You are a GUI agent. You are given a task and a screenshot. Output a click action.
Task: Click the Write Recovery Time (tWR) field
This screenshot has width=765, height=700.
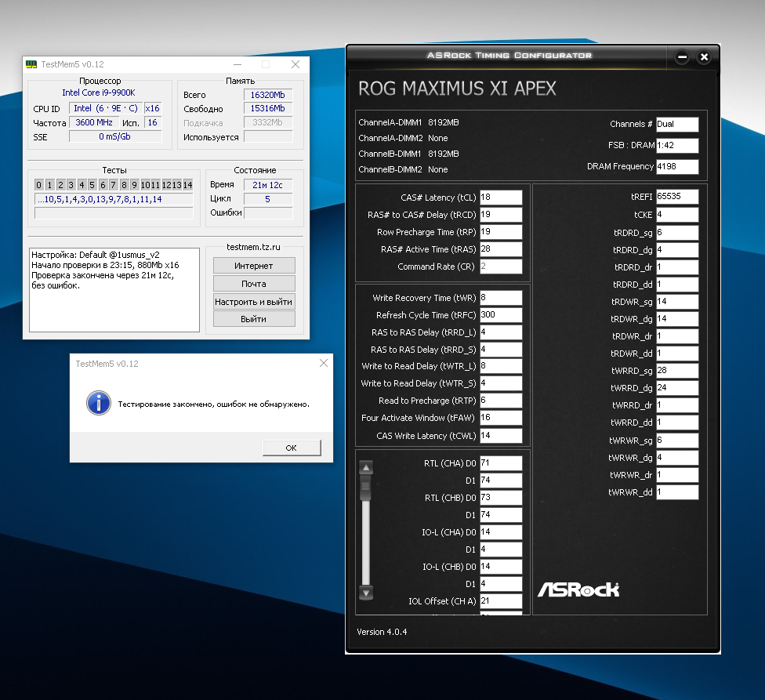click(x=501, y=298)
